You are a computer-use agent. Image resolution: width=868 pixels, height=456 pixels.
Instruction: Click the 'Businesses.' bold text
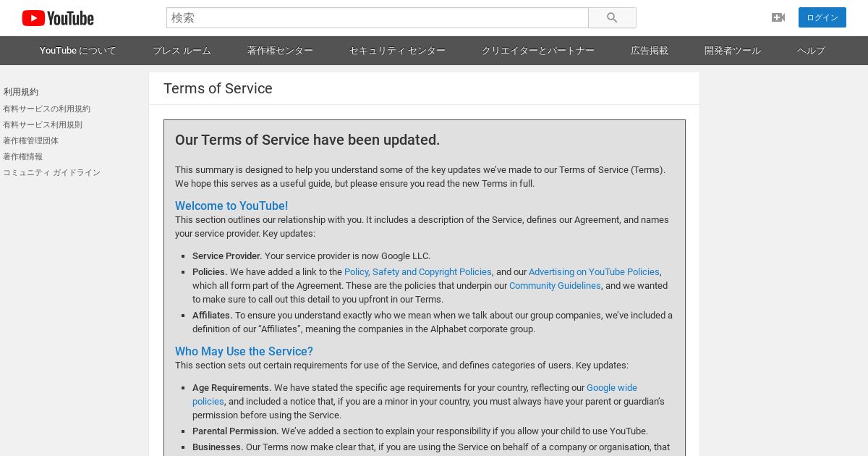point(218,447)
